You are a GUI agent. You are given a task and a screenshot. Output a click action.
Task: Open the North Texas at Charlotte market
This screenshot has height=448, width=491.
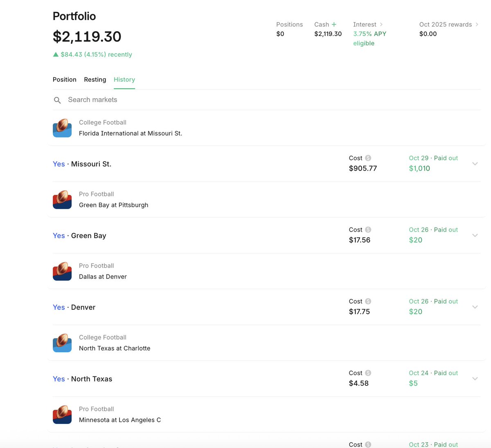[x=115, y=348]
